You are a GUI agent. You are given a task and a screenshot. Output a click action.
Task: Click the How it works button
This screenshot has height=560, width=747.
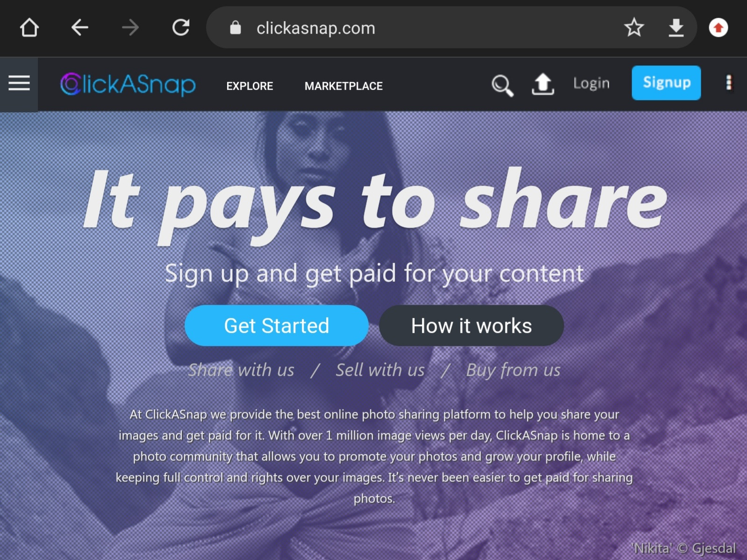click(x=471, y=325)
